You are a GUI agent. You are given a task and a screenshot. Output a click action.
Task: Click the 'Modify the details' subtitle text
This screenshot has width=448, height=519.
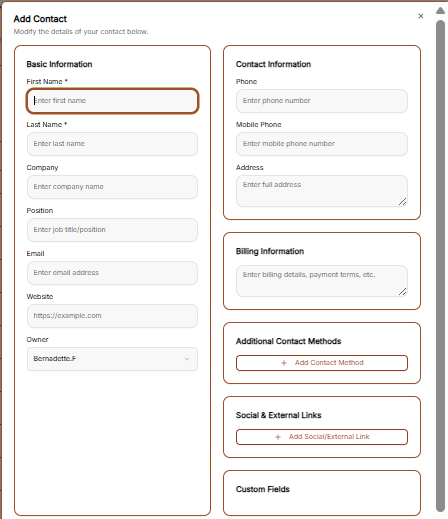[x=81, y=32]
